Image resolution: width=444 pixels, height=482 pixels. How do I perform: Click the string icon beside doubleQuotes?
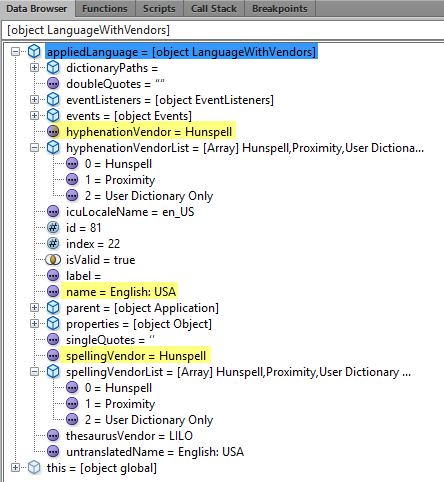[53, 84]
